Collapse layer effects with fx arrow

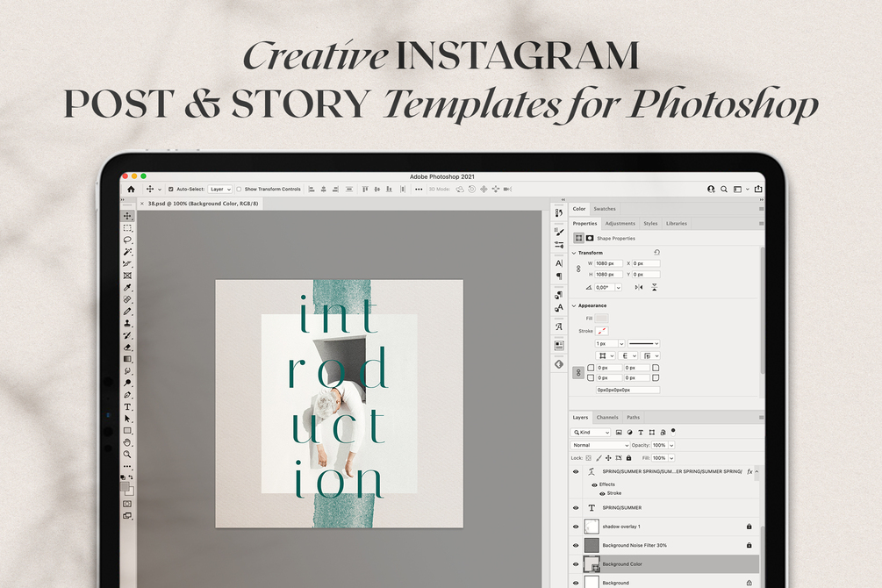pos(757,471)
